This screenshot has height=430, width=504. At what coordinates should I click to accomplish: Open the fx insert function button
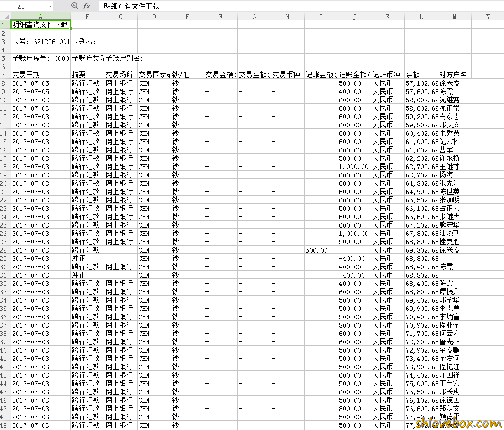[86, 6]
